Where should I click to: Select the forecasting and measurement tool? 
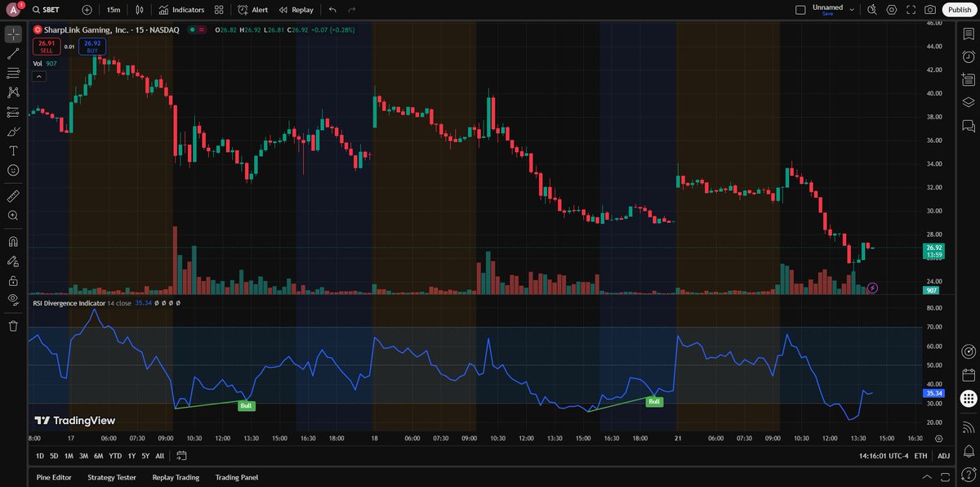[13, 112]
